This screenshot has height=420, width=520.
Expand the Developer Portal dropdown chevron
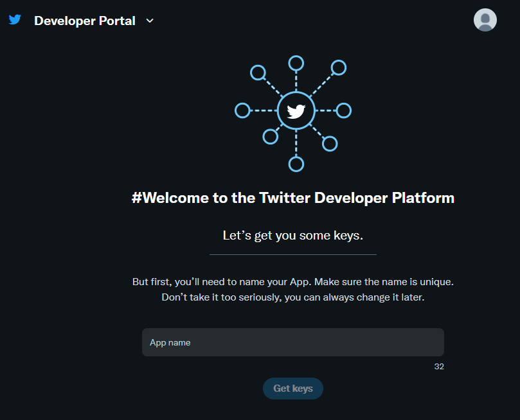point(150,21)
